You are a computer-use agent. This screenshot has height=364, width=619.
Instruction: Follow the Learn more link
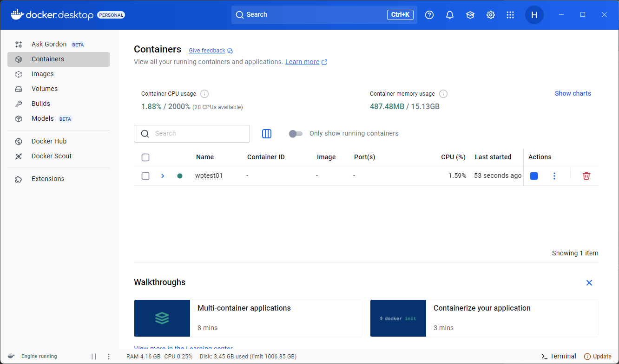pos(302,62)
